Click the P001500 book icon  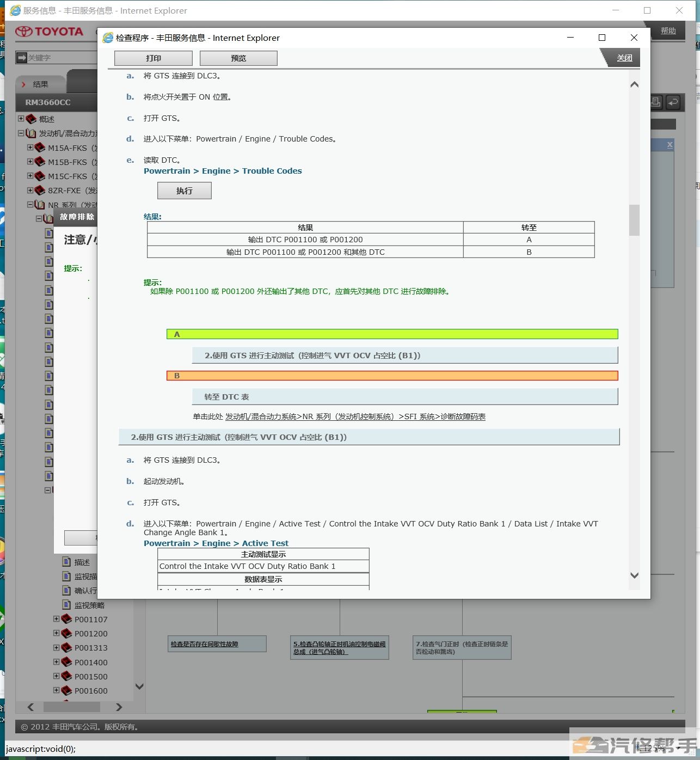click(66, 676)
